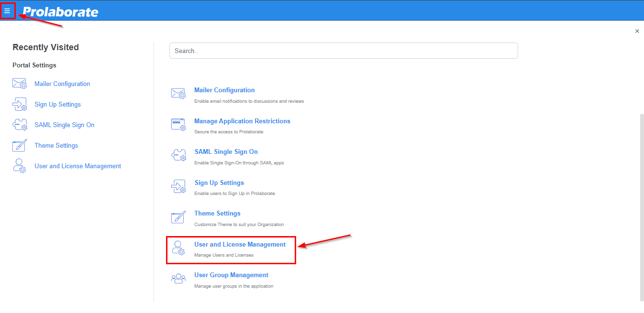The image size is (644, 313).
Task: Open Mailer Configuration link in Recently Visited
Action: (62, 84)
